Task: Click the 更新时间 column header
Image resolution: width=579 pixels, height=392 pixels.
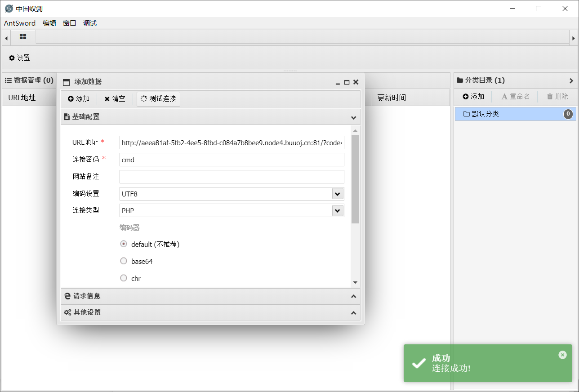Action: (x=392, y=98)
